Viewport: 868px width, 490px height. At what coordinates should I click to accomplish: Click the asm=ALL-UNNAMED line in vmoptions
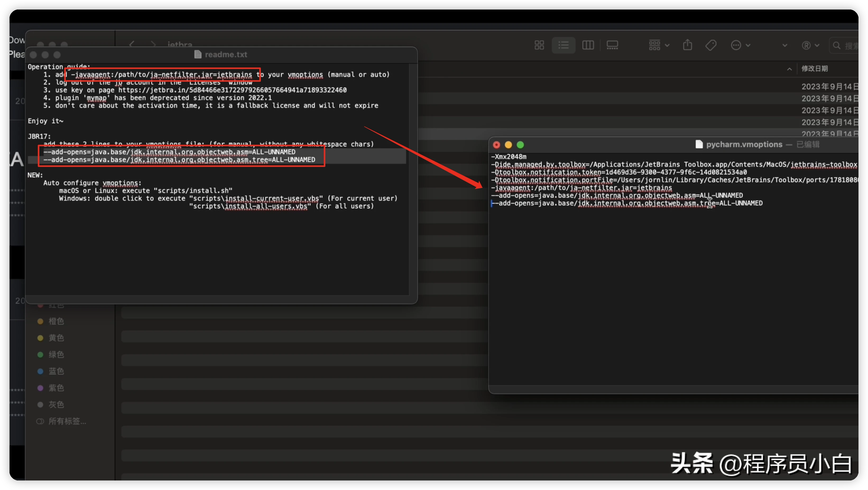point(617,195)
